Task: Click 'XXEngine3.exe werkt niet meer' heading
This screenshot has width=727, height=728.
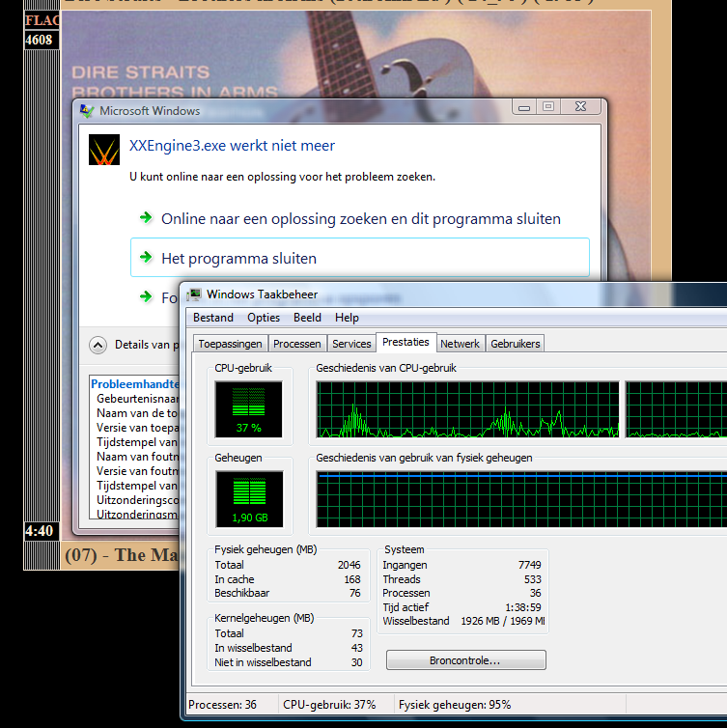Action: tap(232, 146)
